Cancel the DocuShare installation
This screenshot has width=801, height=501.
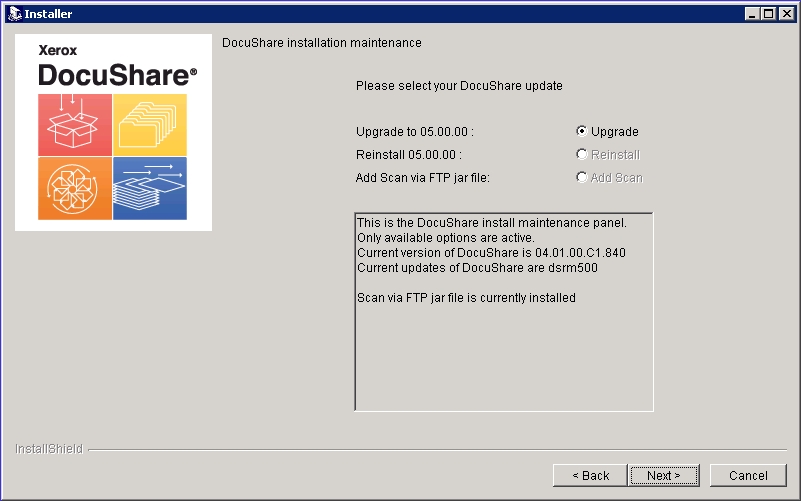click(x=748, y=475)
